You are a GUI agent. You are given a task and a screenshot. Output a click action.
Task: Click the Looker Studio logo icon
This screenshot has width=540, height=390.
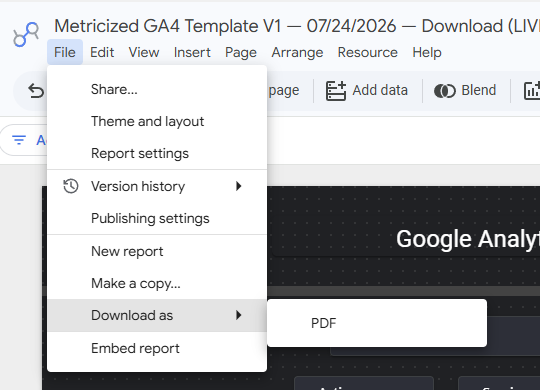[x=26, y=34]
